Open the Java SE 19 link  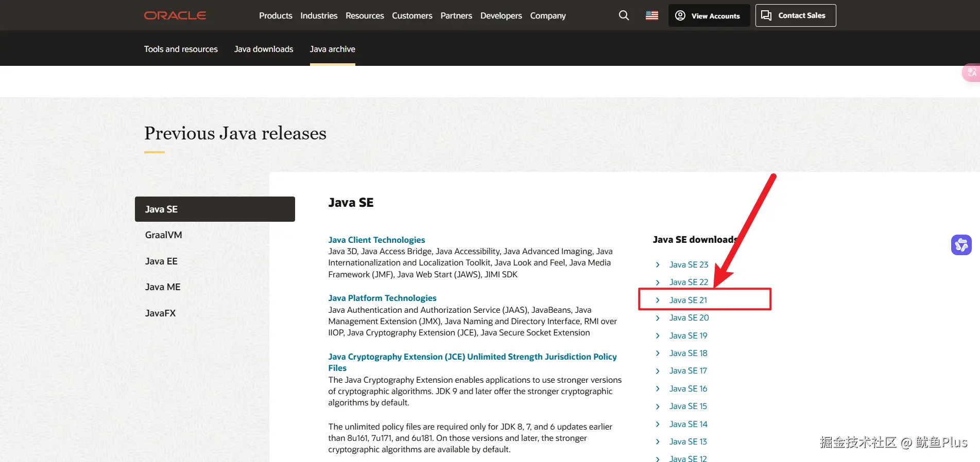[688, 335]
